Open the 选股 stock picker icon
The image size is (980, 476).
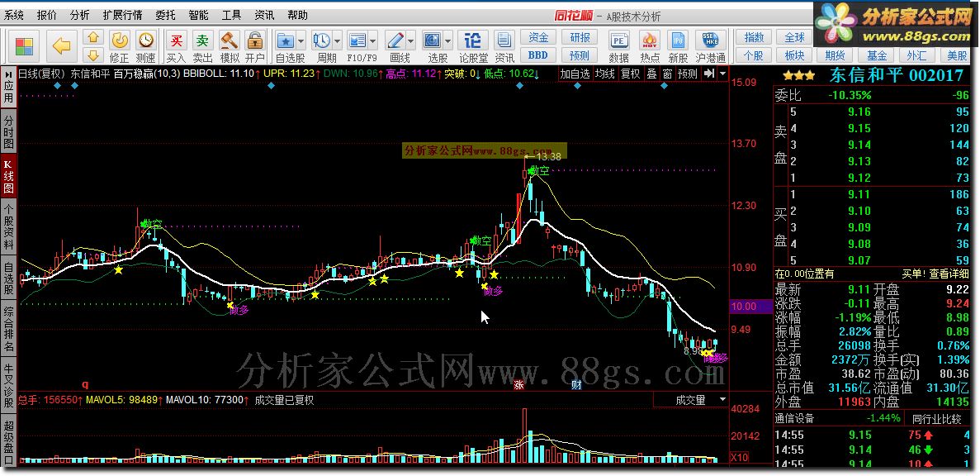pos(433,41)
